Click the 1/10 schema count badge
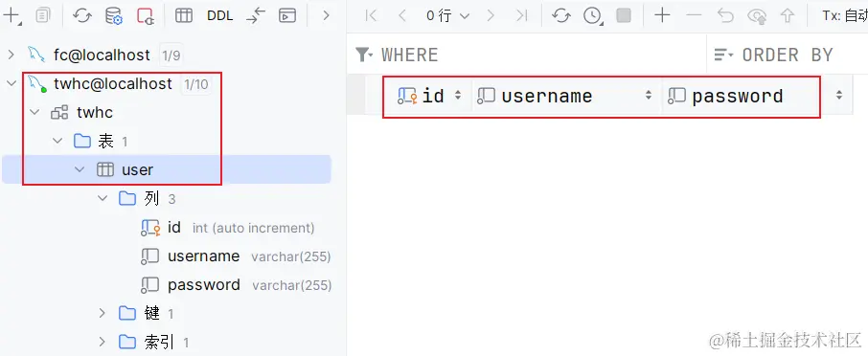This screenshot has width=868, height=356. 196,84
